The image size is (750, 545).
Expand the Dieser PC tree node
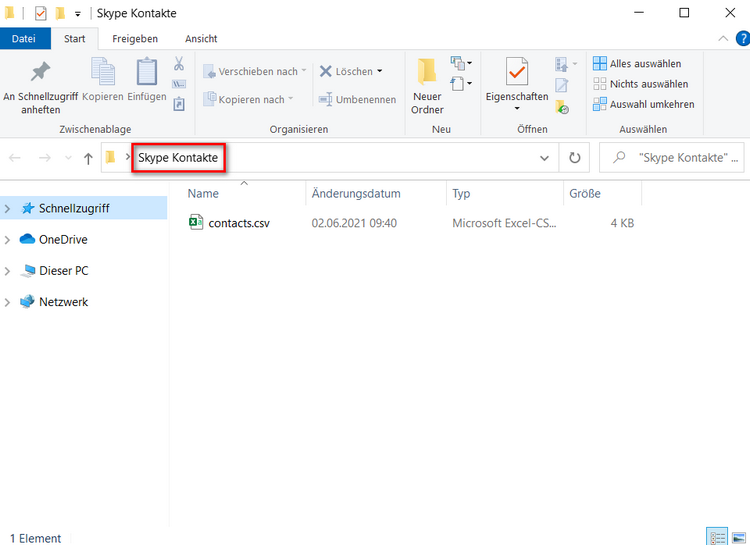(x=7, y=271)
